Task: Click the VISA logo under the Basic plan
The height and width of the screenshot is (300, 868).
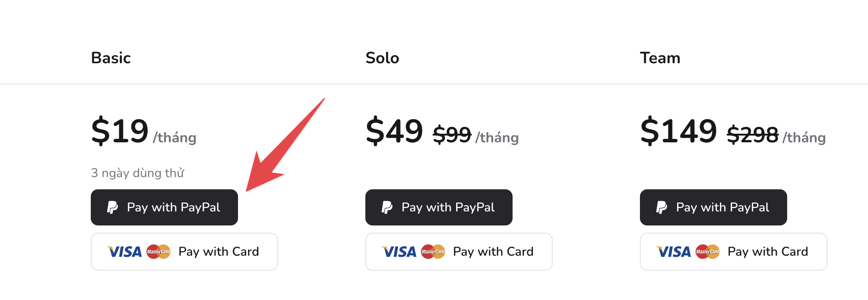Action: pyautogui.click(x=125, y=252)
